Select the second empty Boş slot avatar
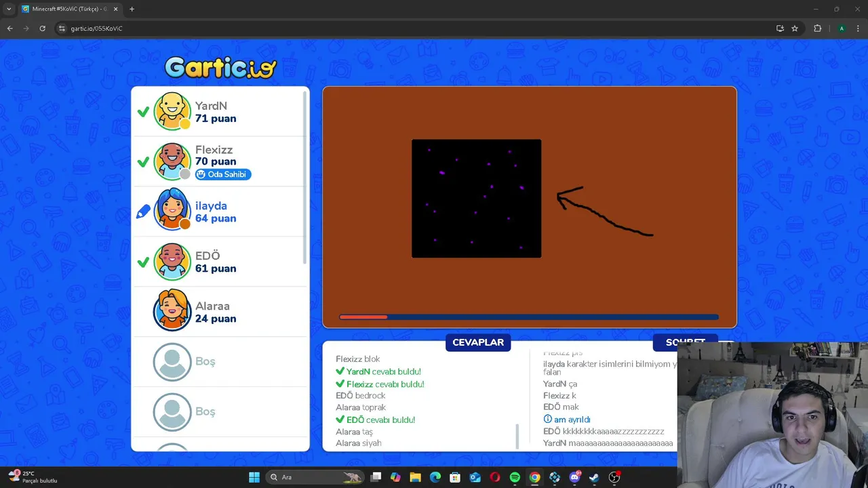 (172, 412)
